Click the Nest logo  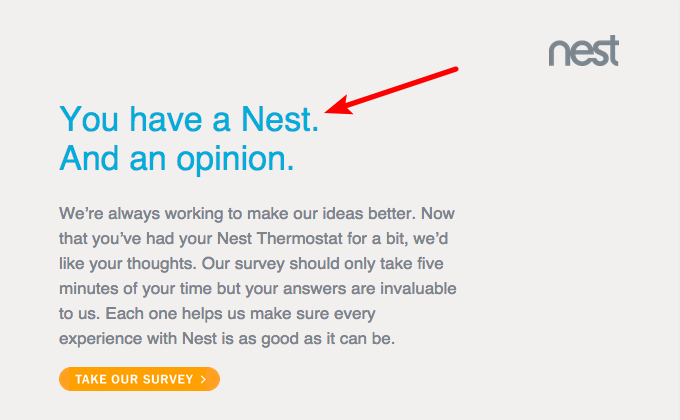583,52
